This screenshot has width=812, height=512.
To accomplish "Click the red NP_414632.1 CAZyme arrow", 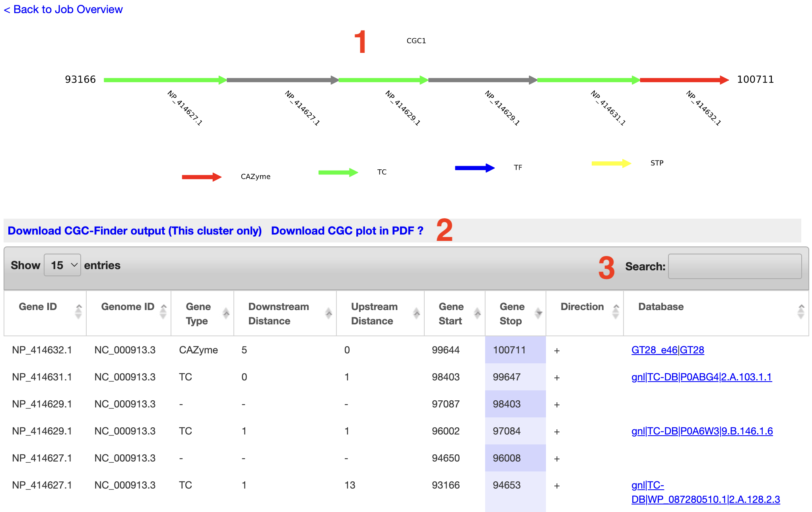I will click(x=684, y=80).
